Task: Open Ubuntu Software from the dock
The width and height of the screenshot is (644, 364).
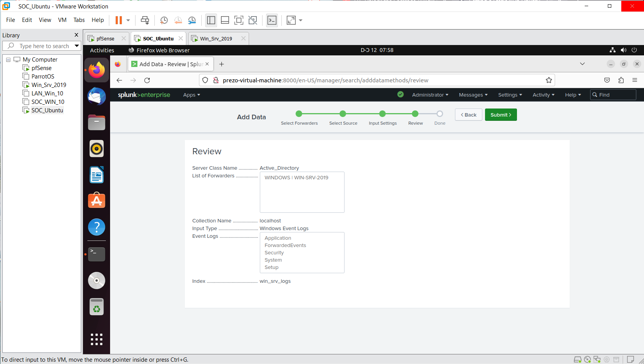Action: (97, 200)
